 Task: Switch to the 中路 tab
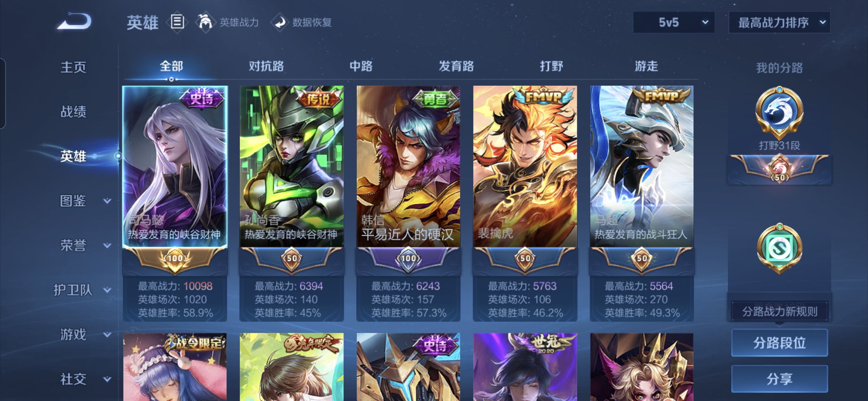pos(361,66)
